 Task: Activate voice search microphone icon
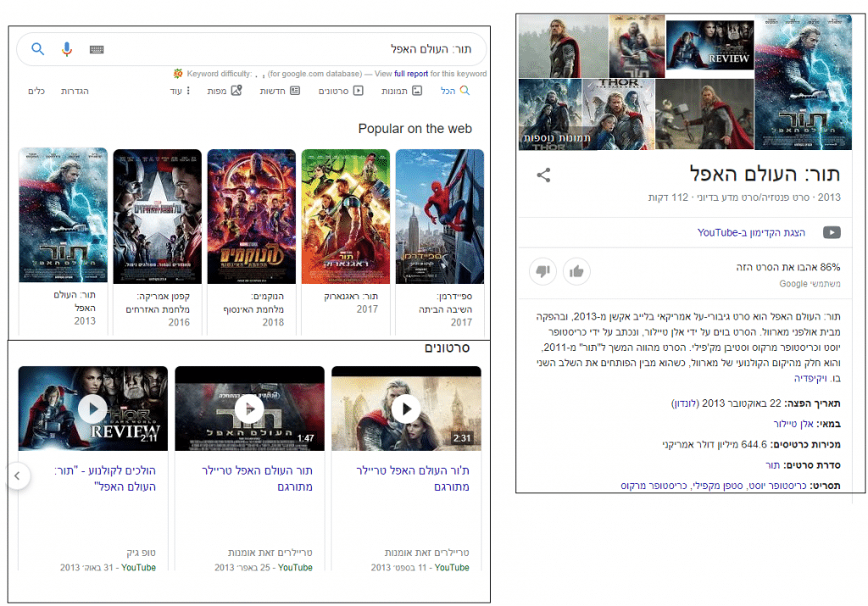pos(67,49)
